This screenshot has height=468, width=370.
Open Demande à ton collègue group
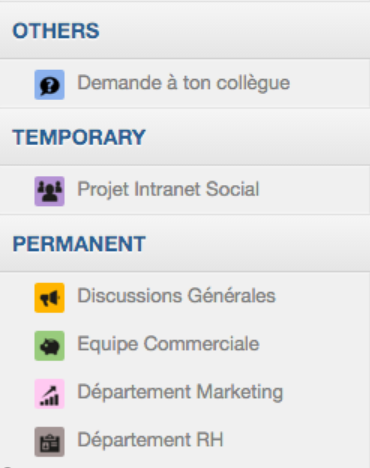pos(184,83)
